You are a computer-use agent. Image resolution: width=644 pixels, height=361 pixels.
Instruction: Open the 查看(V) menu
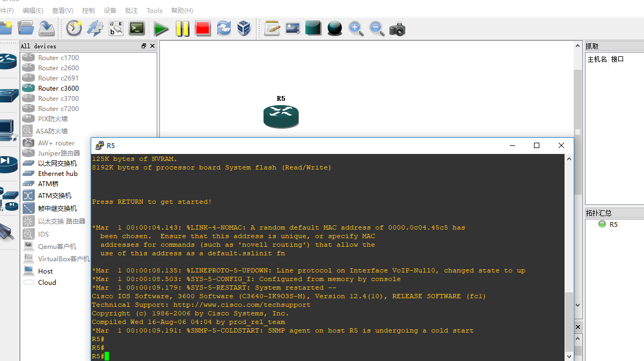point(63,10)
